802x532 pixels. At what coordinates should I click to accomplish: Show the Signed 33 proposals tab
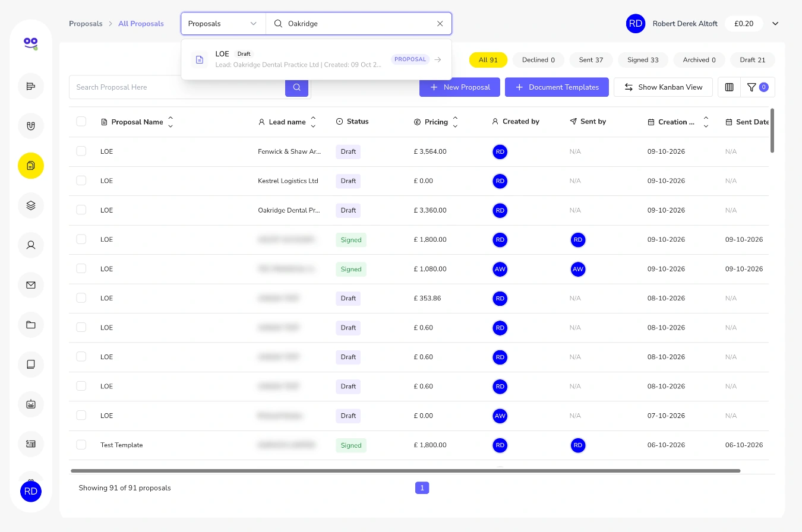(643, 60)
